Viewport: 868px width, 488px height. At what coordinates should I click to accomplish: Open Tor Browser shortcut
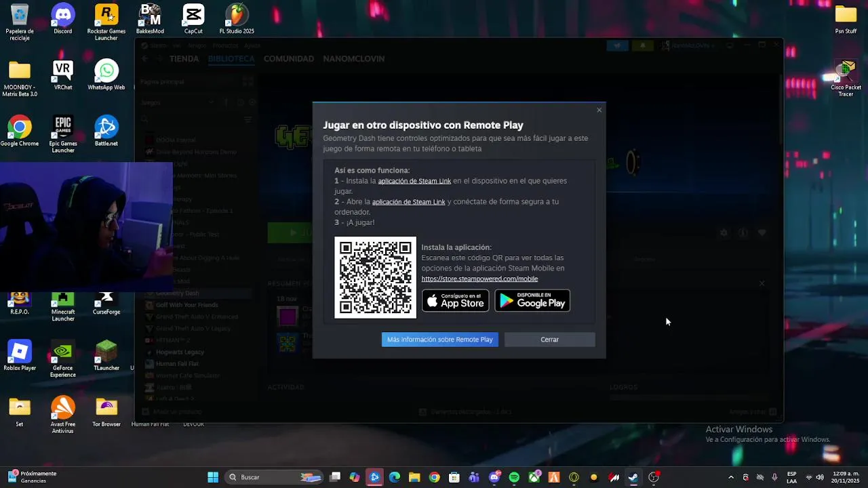[x=106, y=411]
